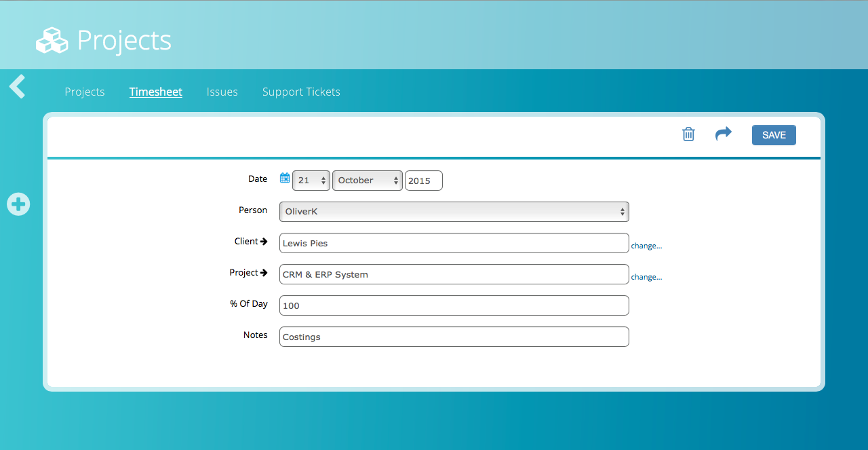Screen dimensions: 868x450
Task: Select the Projects navigation tab
Action: coord(85,92)
